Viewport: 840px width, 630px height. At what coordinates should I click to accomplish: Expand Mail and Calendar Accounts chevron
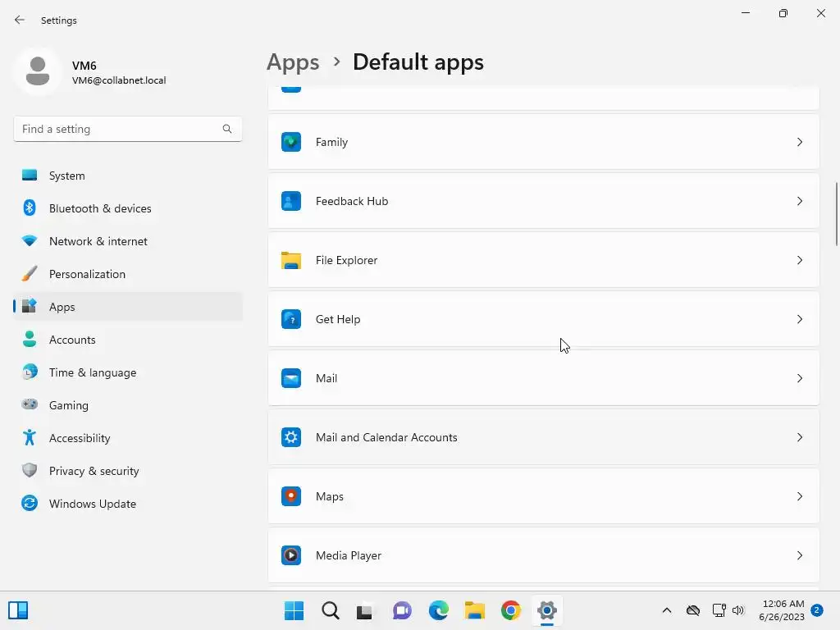click(799, 437)
